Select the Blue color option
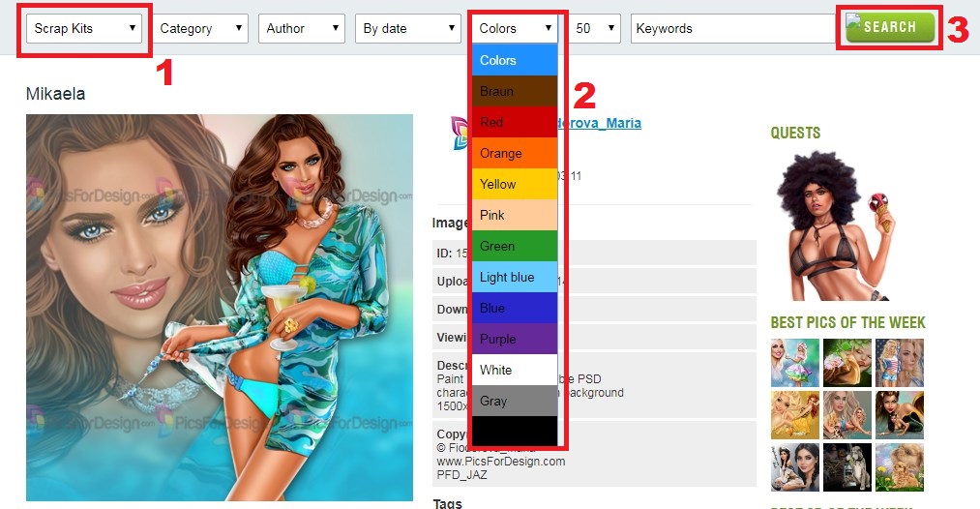The image size is (980, 509). click(515, 308)
